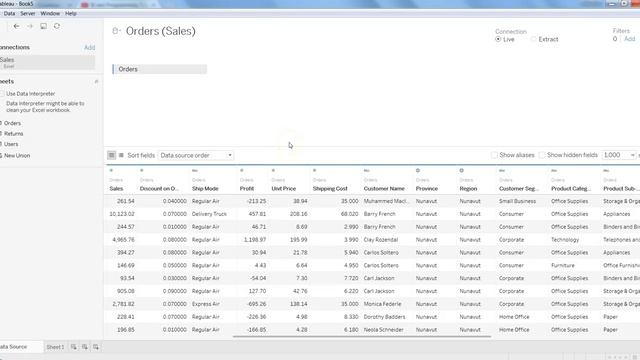Screen dimensions: 640x360
Task: Select the Orders sheet in list
Action: point(12,123)
